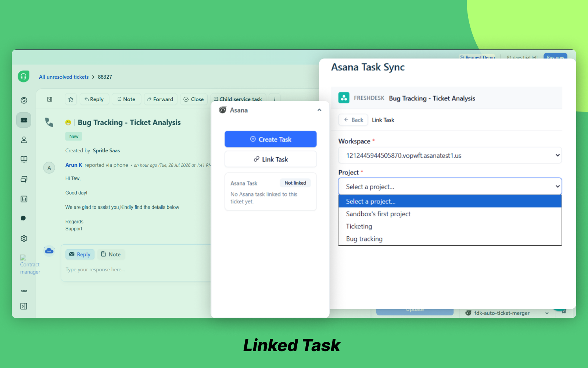Open the Contacts person icon in sidebar
The width and height of the screenshot is (588, 368).
(x=24, y=140)
